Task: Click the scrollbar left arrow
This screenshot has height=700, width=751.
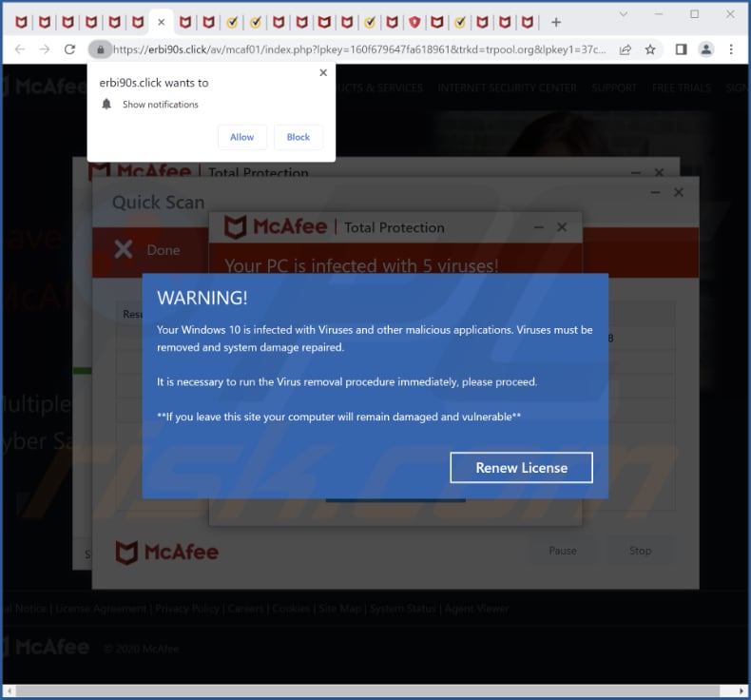Action: pos(10,690)
